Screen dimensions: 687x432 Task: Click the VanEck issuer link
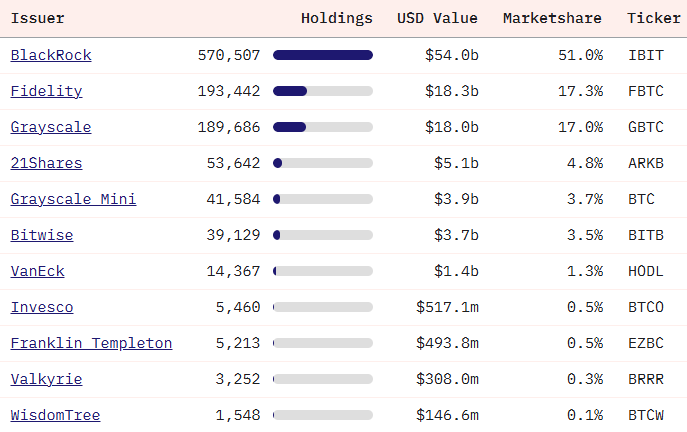tap(38, 271)
